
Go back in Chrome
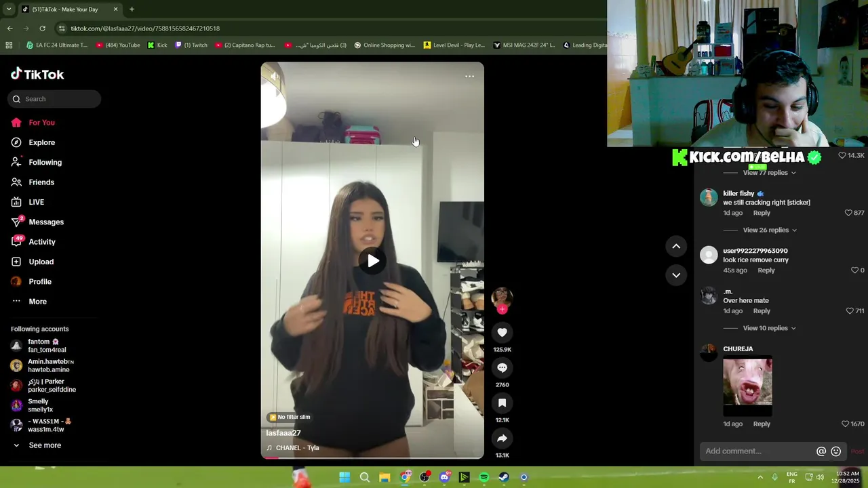click(9, 28)
